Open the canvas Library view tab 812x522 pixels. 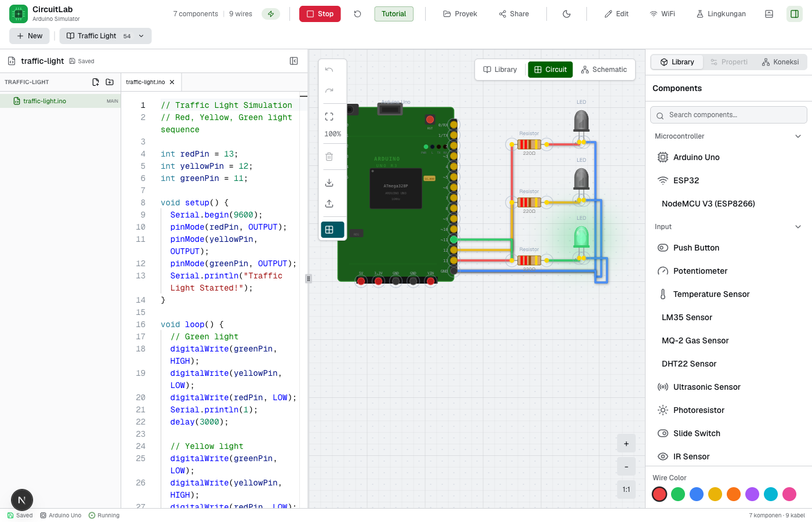pyautogui.click(x=500, y=70)
